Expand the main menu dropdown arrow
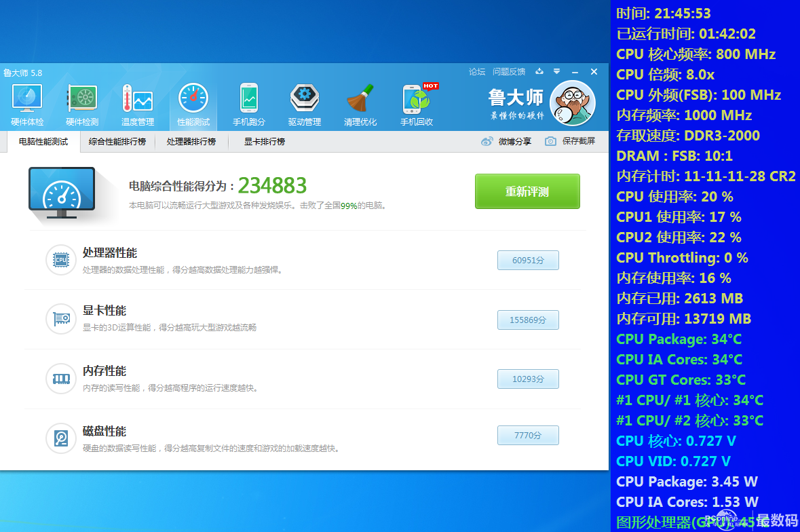Screen dimensions: 800x532 [x=556, y=72]
